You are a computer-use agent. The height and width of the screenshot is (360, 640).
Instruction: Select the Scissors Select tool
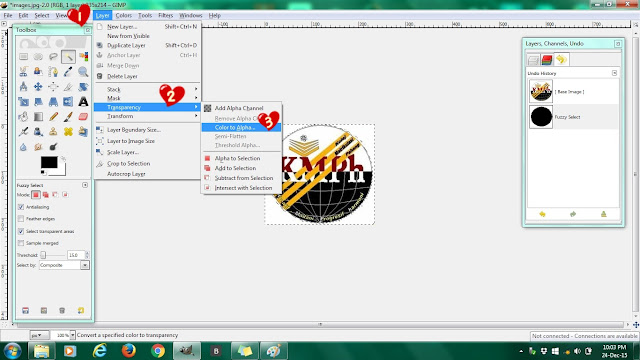tap(24, 72)
